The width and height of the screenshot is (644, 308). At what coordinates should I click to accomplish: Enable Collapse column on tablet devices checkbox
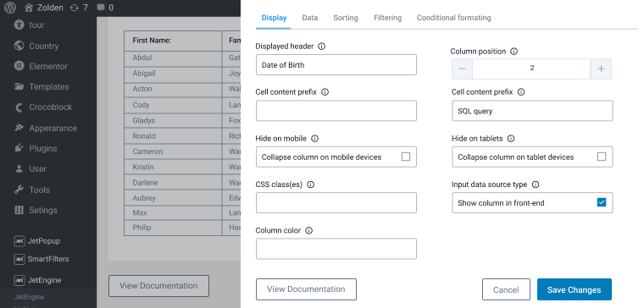coord(602,157)
